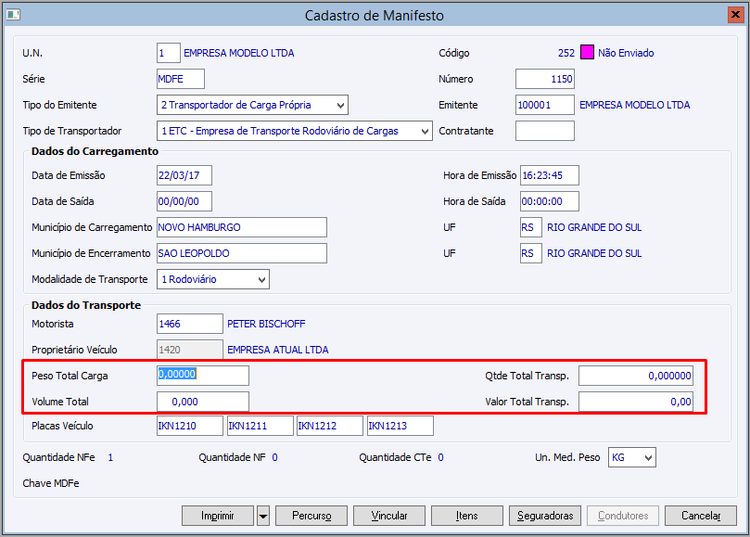The width and height of the screenshot is (750, 537).
Task: Click the Imprimir button
Action: [218, 516]
